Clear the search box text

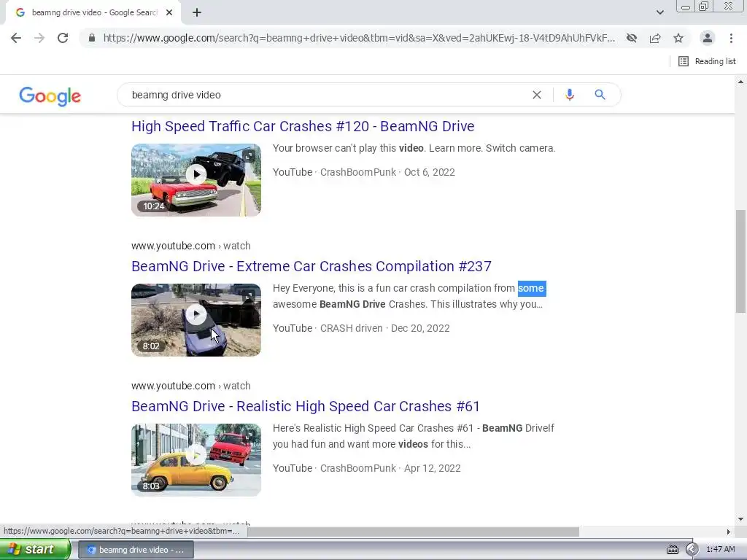point(536,95)
